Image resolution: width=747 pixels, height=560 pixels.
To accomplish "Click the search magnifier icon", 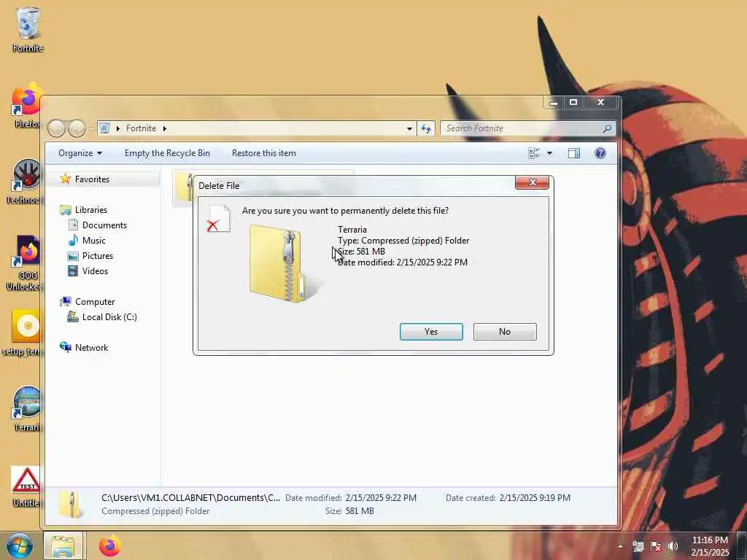I will (x=607, y=128).
